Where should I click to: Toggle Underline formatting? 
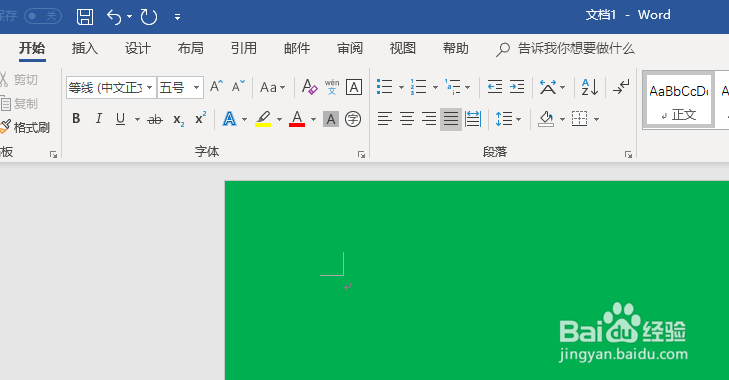(120, 119)
